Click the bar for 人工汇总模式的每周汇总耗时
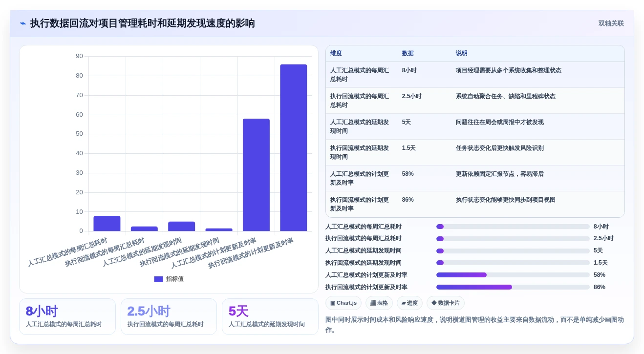 tap(107, 224)
